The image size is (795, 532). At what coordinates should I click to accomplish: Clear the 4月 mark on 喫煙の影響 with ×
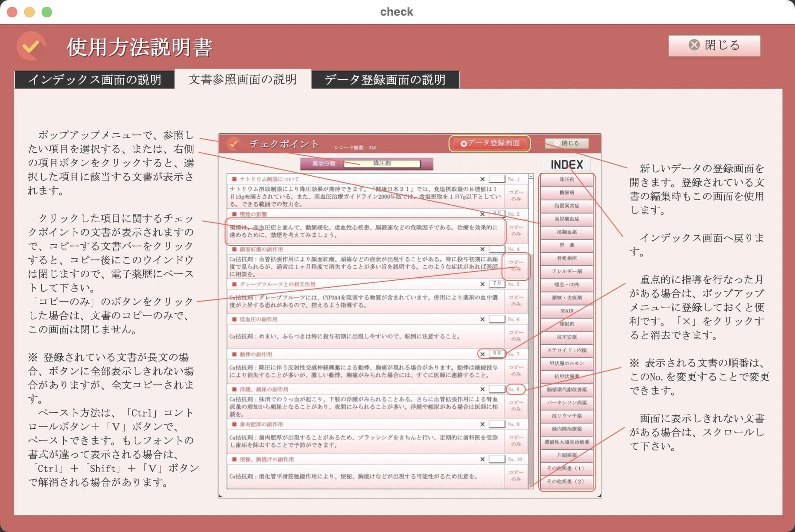[x=483, y=213]
